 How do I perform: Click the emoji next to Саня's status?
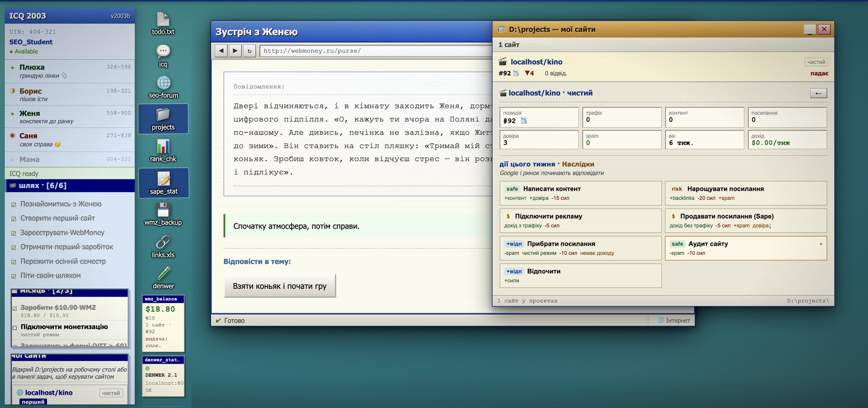57,145
